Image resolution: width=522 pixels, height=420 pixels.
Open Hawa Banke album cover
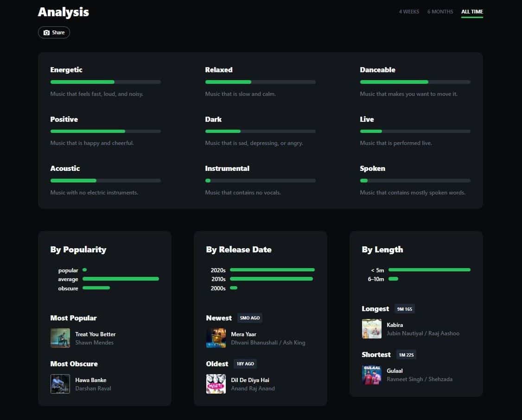60,384
